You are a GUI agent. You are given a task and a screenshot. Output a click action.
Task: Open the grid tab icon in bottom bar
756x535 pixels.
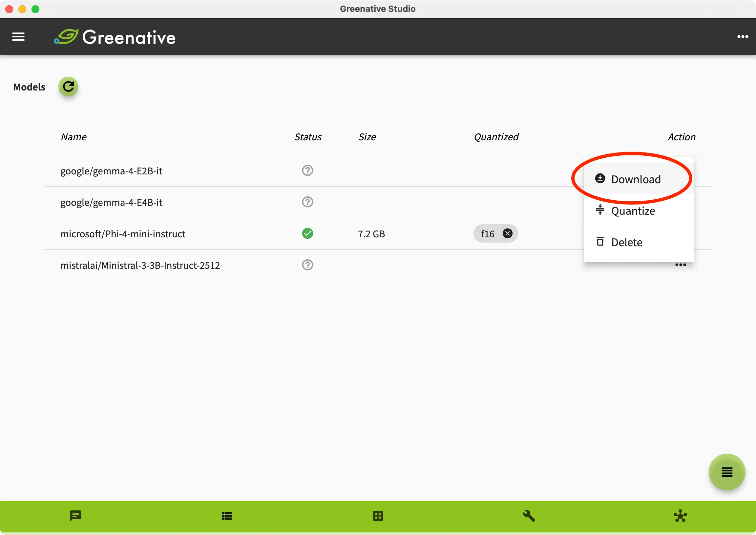378,516
